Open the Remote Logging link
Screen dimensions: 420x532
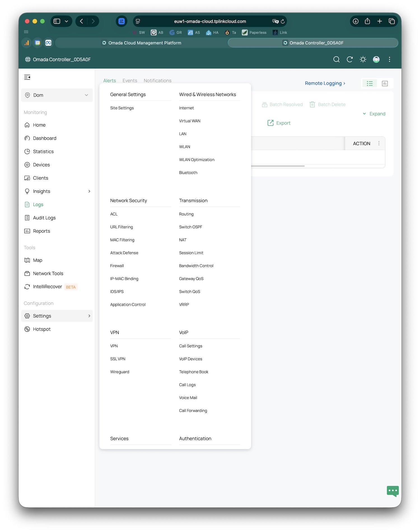[325, 83]
